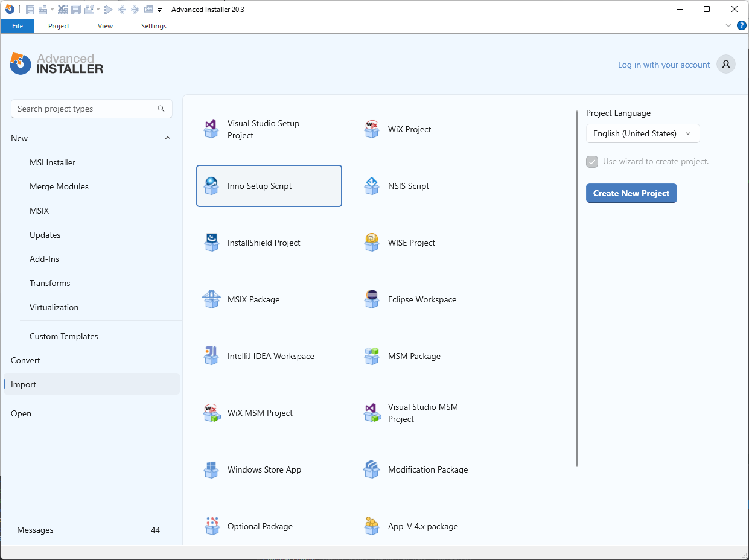Click the brick wall with X toolbar icon

(x=63, y=10)
